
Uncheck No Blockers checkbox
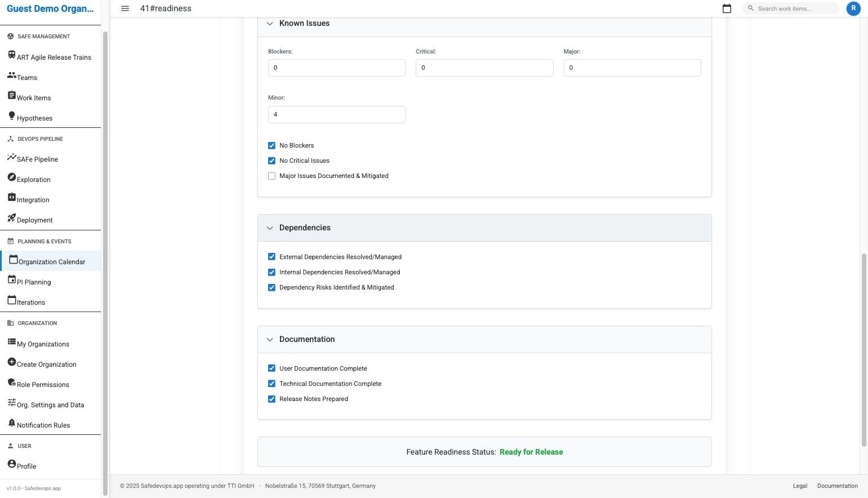[271, 145]
